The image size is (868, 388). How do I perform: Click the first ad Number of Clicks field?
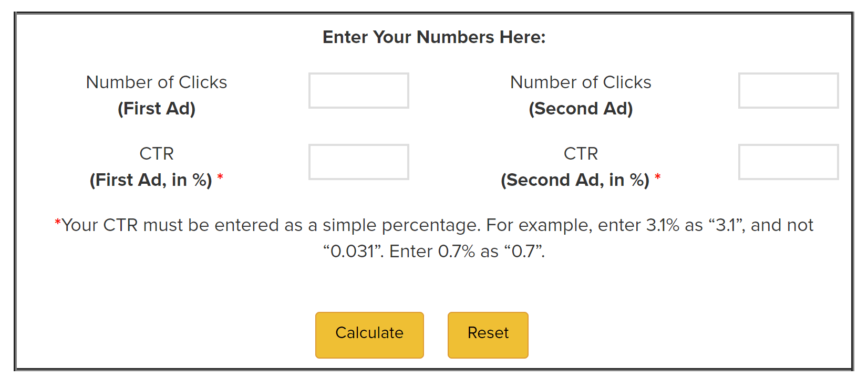coord(358,91)
